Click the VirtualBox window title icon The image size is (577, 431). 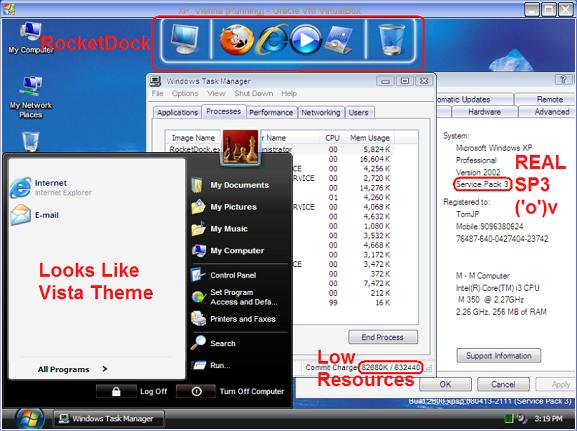8,9
